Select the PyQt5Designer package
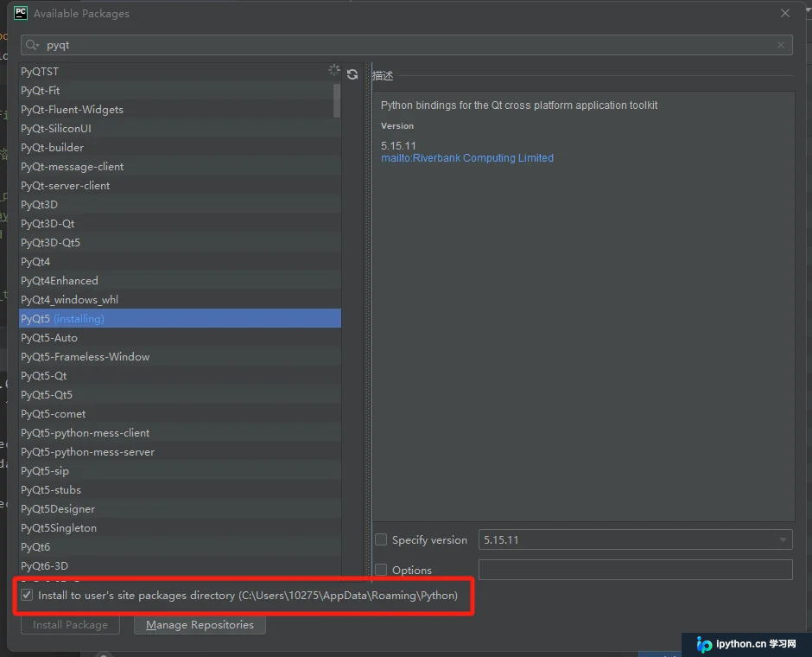812x657 pixels. (x=180, y=509)
